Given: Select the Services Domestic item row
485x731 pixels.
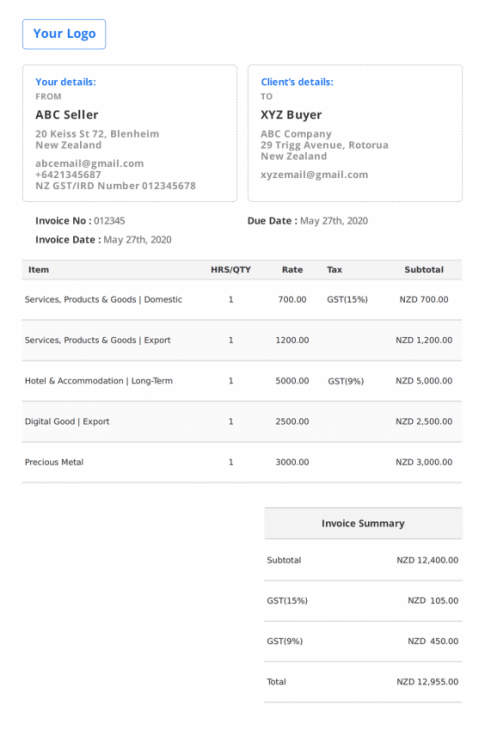Looking at the screenshot, I should pos(242,300).
